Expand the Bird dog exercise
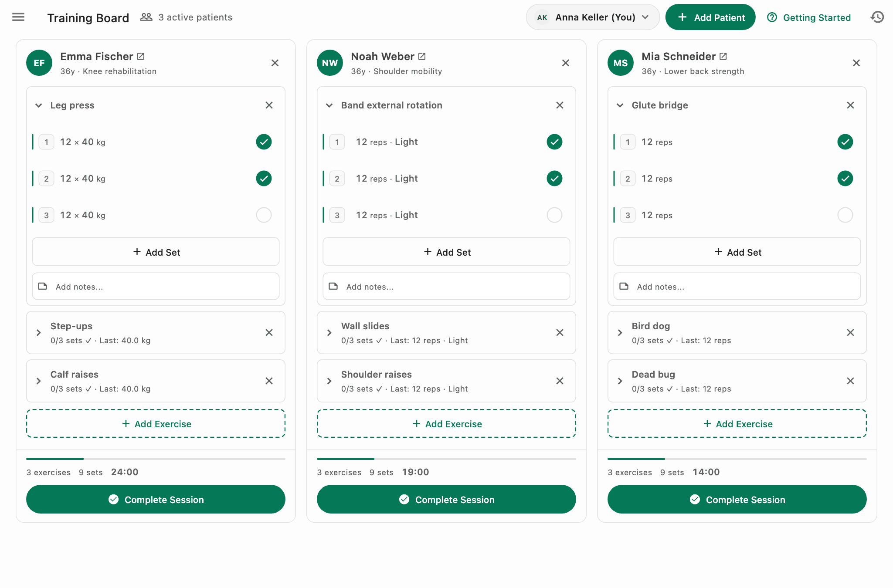This screenshot has height=588, width=893. point(620,332)
